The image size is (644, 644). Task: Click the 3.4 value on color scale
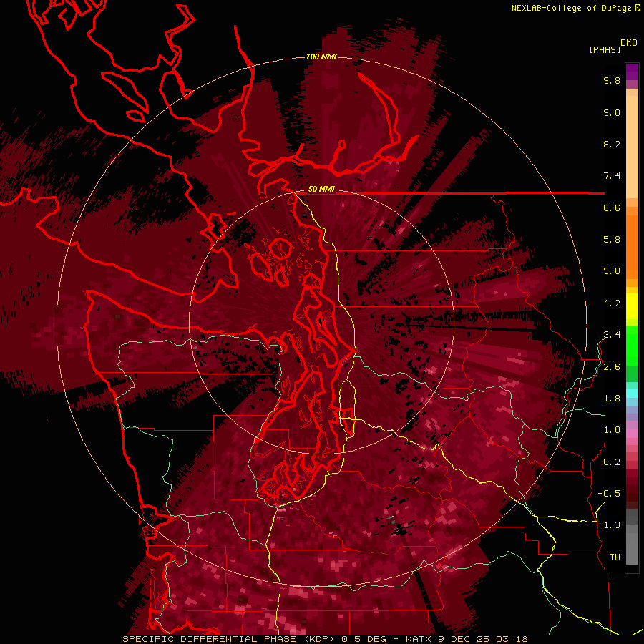point(612,335)
